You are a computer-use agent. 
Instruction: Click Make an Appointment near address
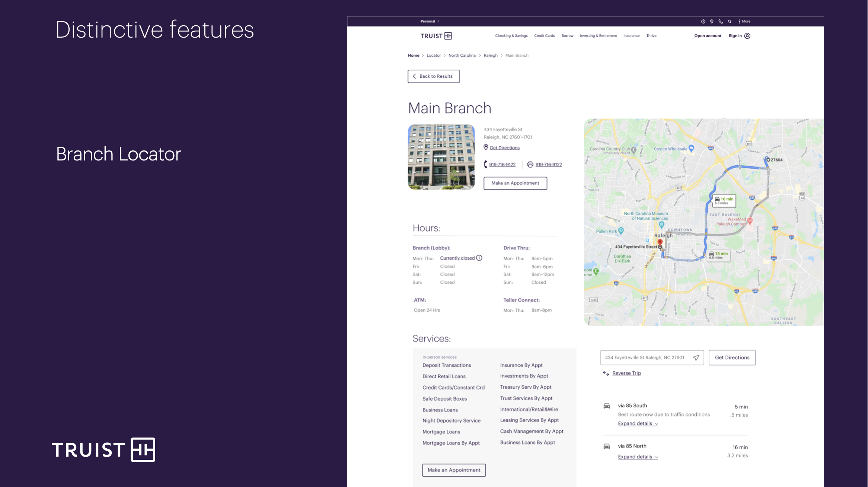click(515, 183)
